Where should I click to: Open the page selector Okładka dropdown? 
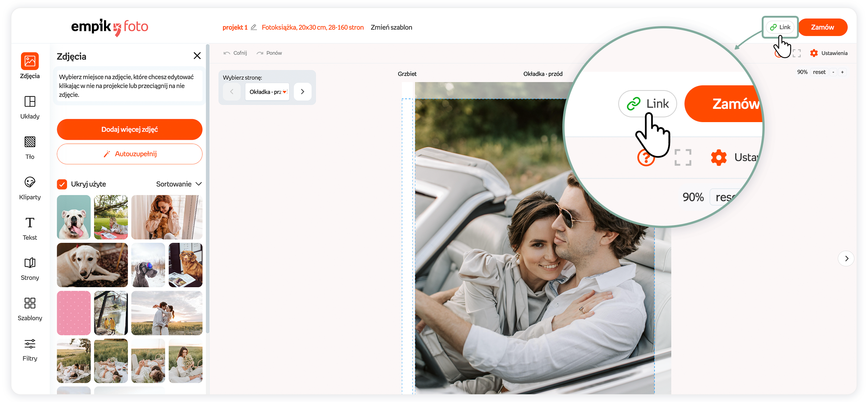point(267,92)
